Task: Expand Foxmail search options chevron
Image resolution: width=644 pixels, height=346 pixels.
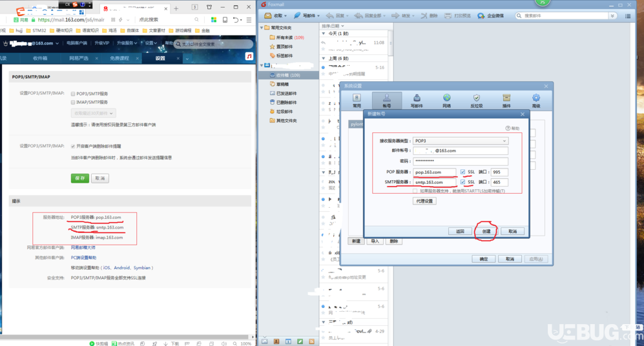Action: 612,16
